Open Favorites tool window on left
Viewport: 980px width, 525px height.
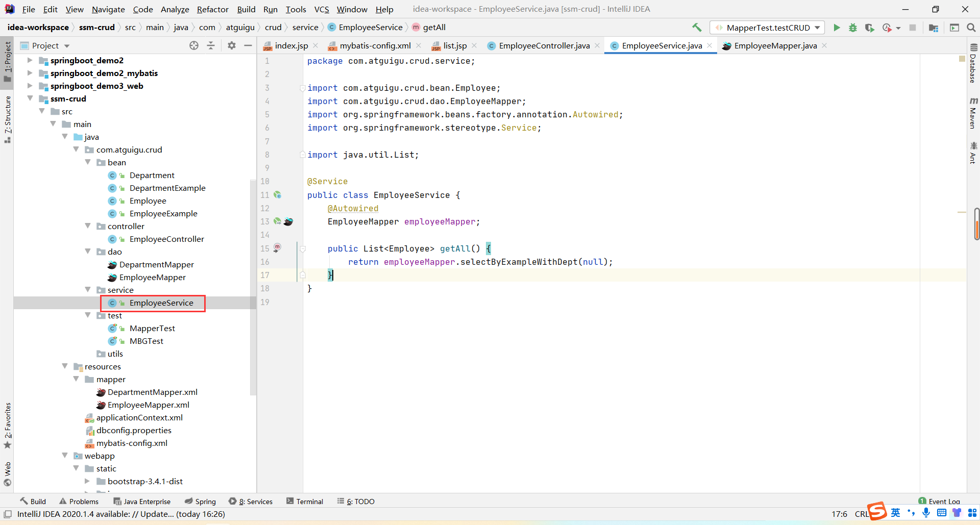(x=7, y=426)
